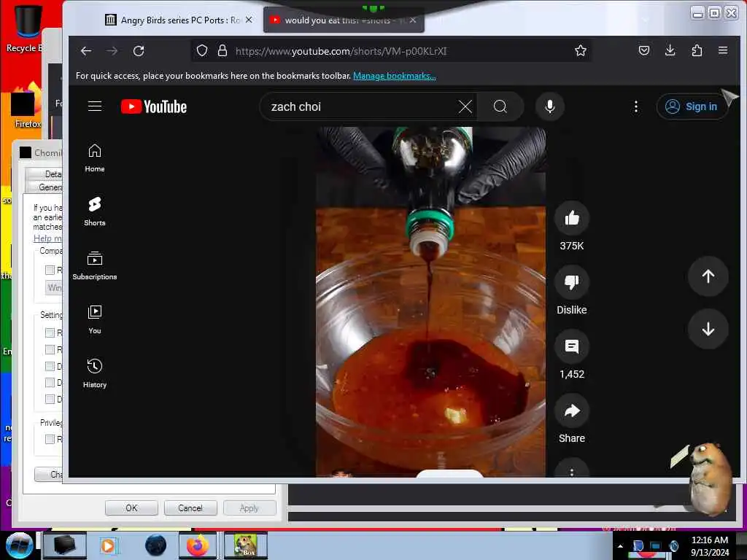The height and width of the screenshot is (560, 747).
Task: Click the site padlock icon
Action: tap(222, 50)
